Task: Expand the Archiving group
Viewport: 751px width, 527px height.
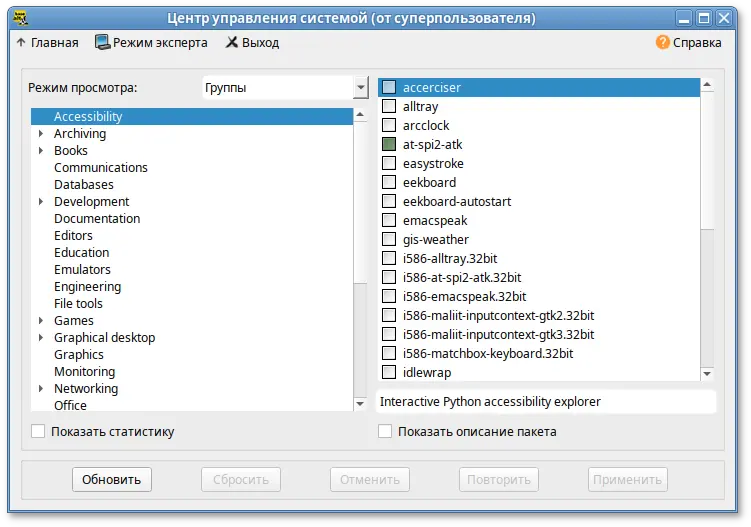Action: (x=41, y=134)
